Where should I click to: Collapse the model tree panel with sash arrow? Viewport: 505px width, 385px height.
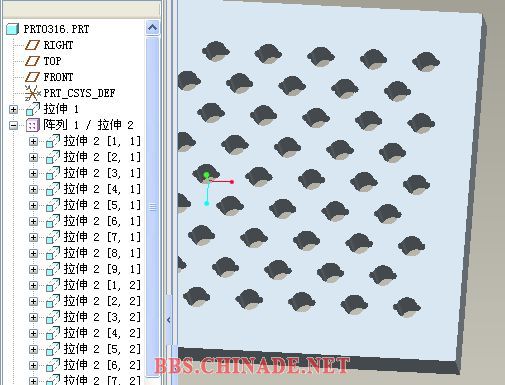tap(169, 320)
